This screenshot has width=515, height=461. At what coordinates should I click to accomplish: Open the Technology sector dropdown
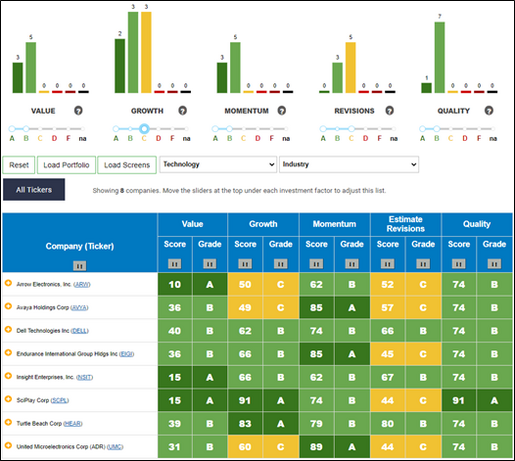(x=218, y=164)
